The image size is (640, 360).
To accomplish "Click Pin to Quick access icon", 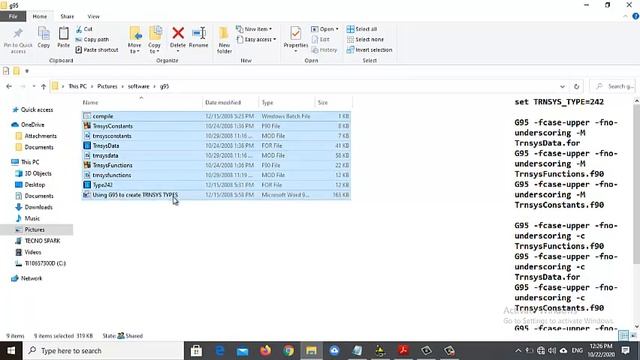I will [x=18, y=33].
